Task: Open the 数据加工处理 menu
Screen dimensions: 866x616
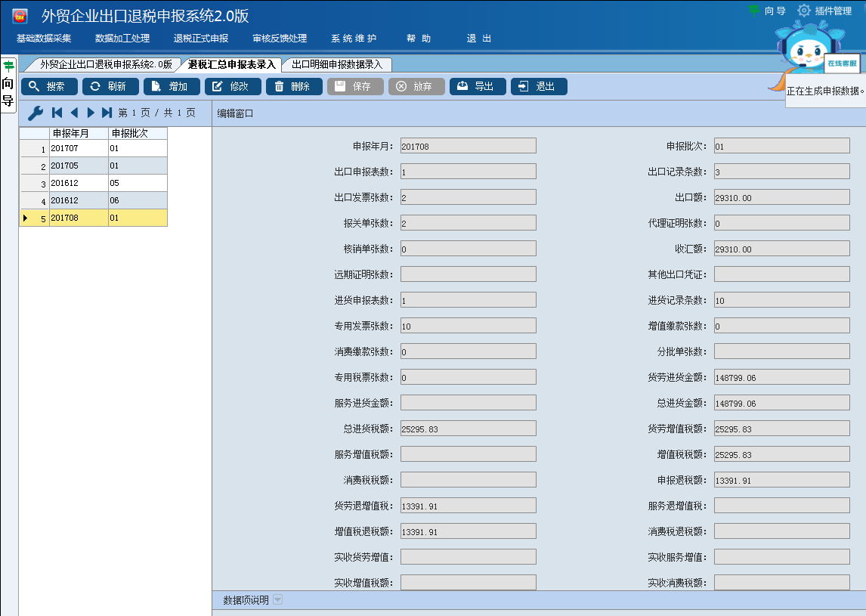Action: [x=122, y=39]
